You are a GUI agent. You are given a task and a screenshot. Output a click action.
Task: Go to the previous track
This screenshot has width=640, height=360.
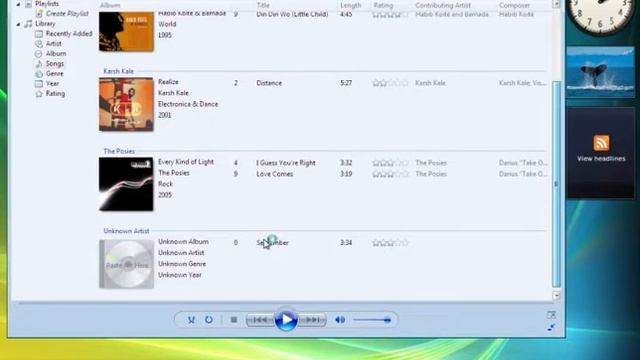[x=260, y=320]
